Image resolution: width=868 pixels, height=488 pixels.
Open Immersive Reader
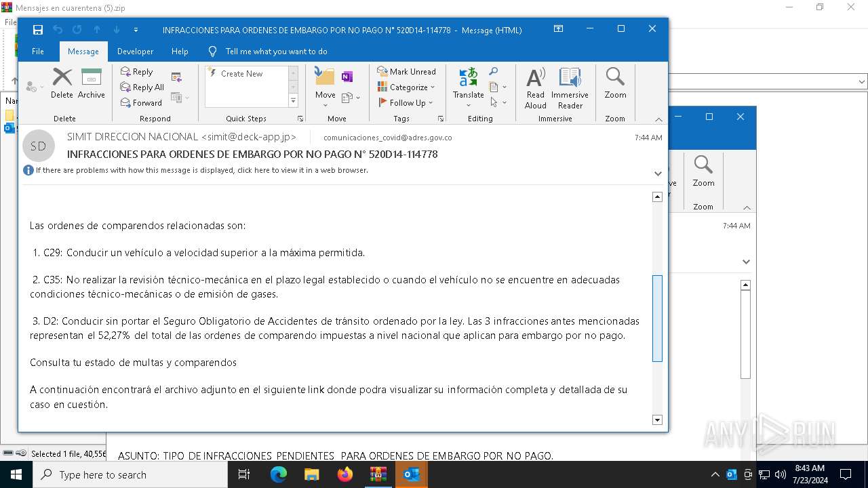click(570, 87)
